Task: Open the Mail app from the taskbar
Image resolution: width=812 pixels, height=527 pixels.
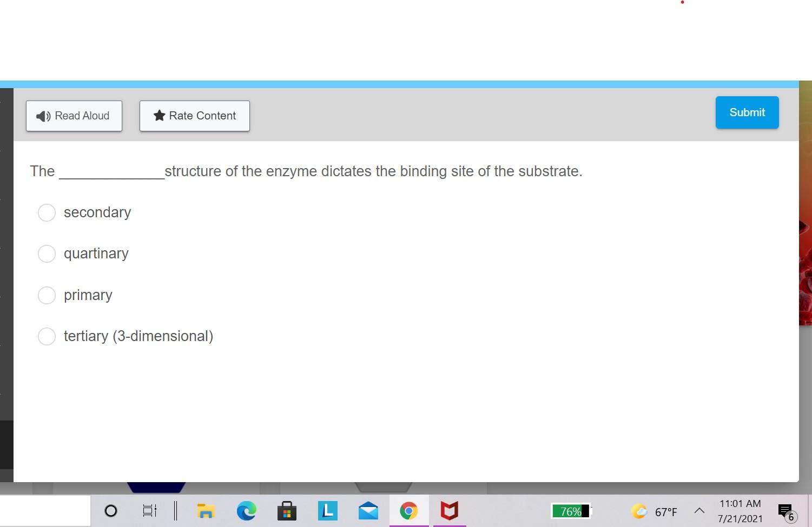Action: tap(368, 510)
